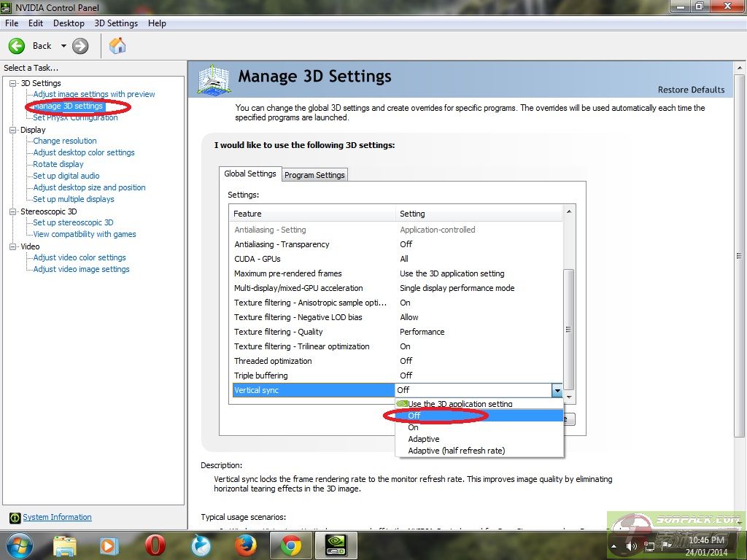Open the Windows Start menu orb
This screenshot has height=560, width=747.
19,545
